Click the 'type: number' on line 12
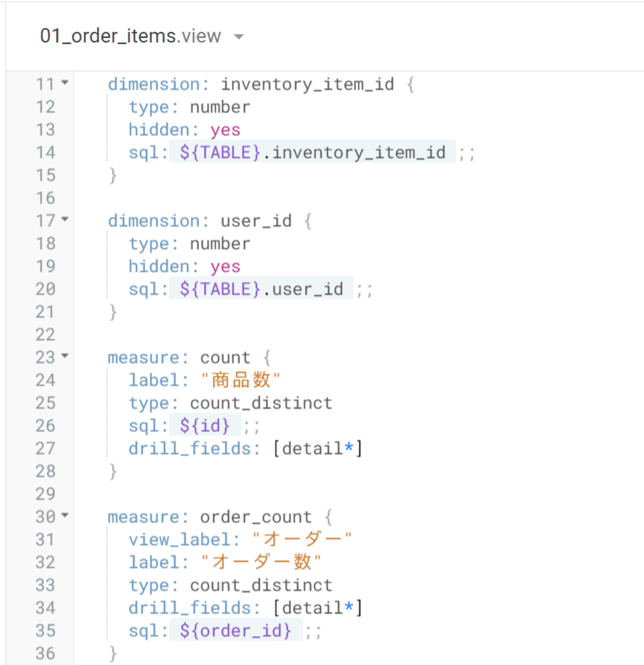This screenshot has width=644, height=665. pos(189,107)
